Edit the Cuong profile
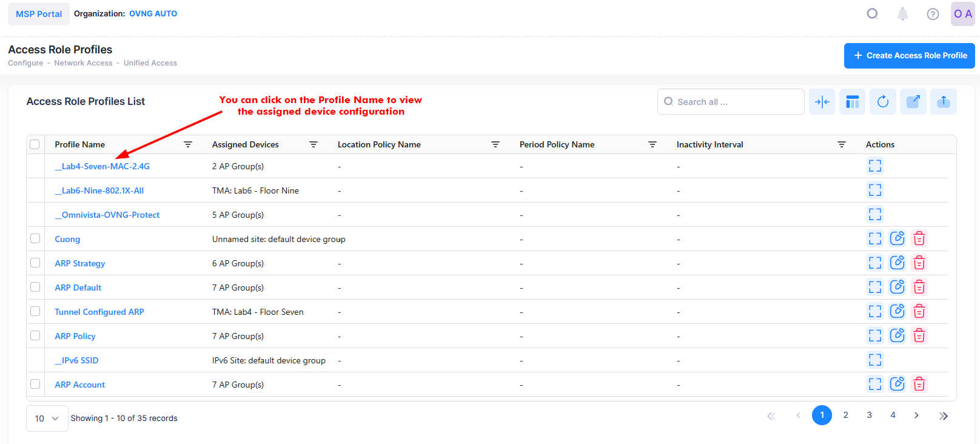The height and width of the screenshot is (444, 980). pyautogui.click(x=897, y=238)
